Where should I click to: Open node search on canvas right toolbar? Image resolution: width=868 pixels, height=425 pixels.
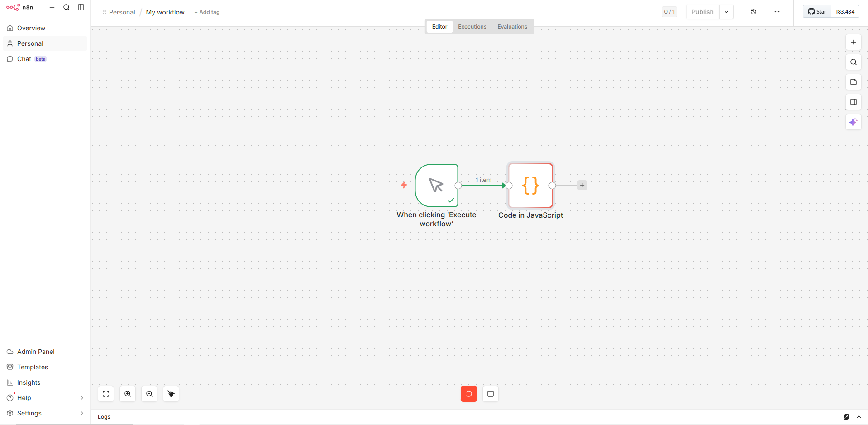pos(854,62)
